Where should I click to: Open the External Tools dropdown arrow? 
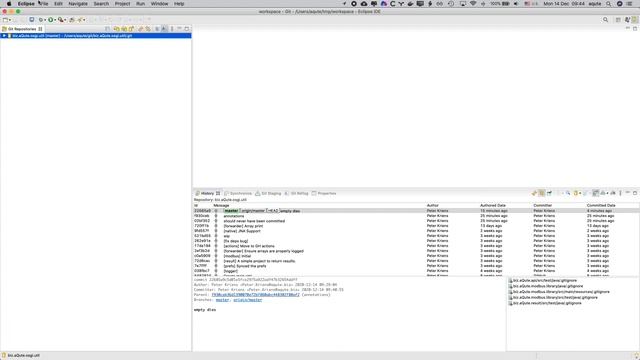[65, 20]
